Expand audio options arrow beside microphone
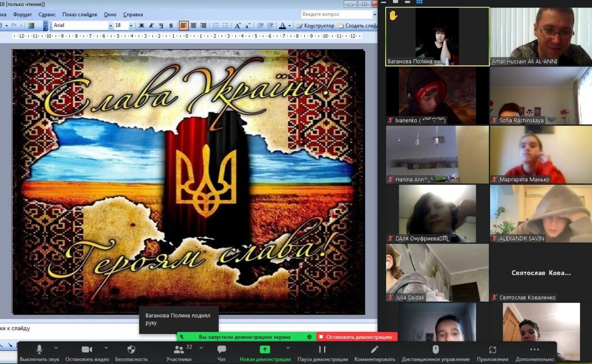Viewport: 592px width, 364px height. (56, 347)
